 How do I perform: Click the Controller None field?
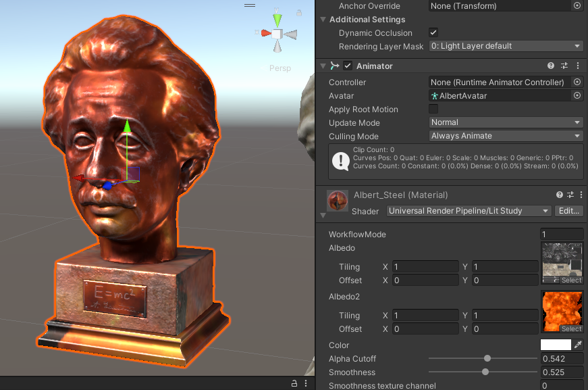click(x=501, y=82)
